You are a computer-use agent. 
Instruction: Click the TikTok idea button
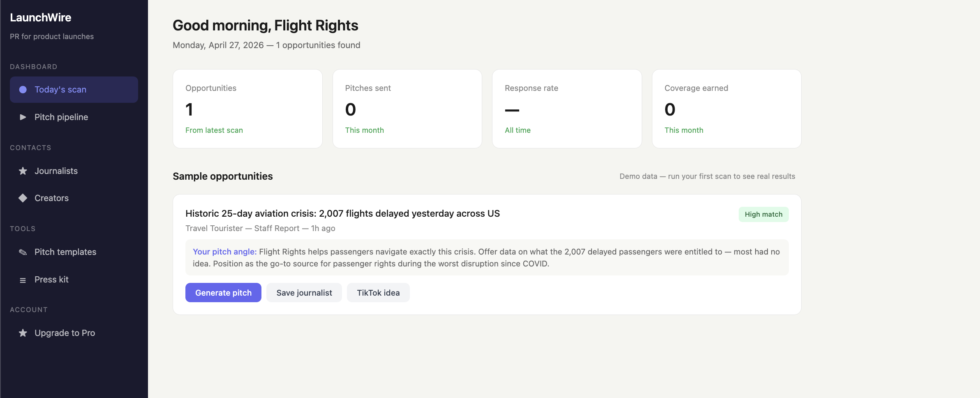(378, 292)
